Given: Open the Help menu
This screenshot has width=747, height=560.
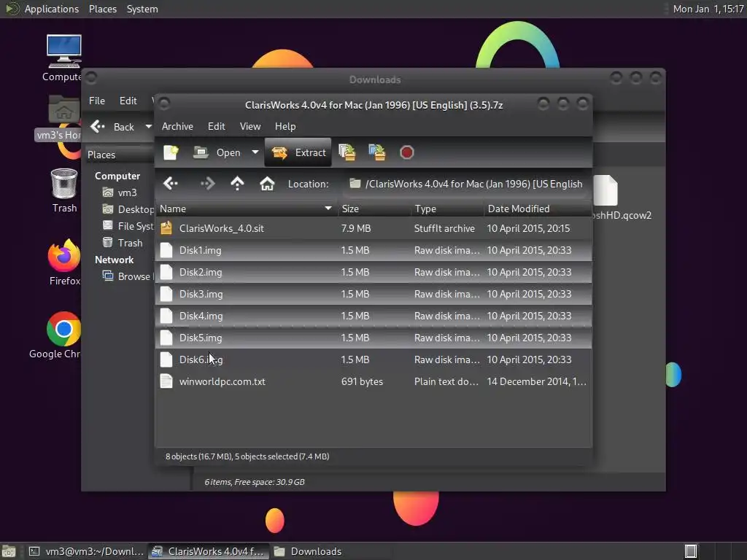Looking at the screenshot, I should (285, 126).
